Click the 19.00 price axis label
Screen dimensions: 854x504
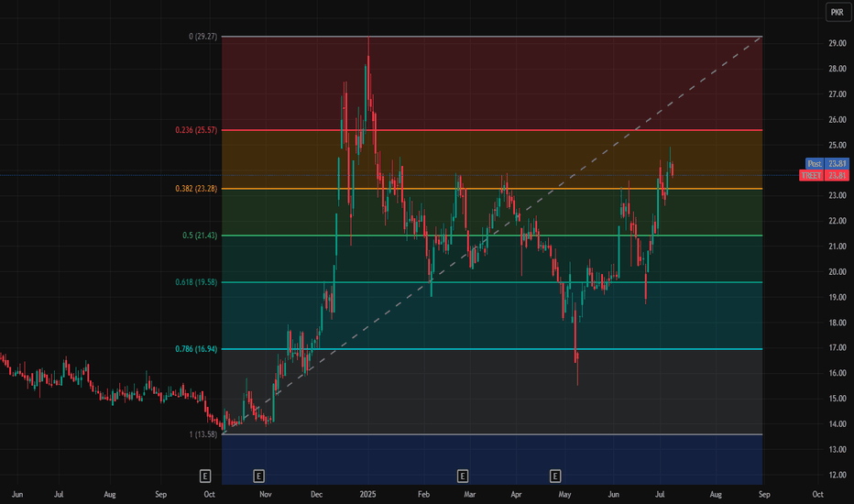pyautogui.click(x=838, y=297)
